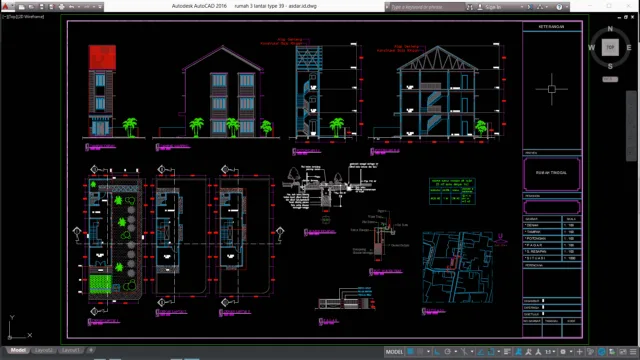640x360 pixels.
Task: Click the KETERANGAN title block header
Action: pos(551,27)
